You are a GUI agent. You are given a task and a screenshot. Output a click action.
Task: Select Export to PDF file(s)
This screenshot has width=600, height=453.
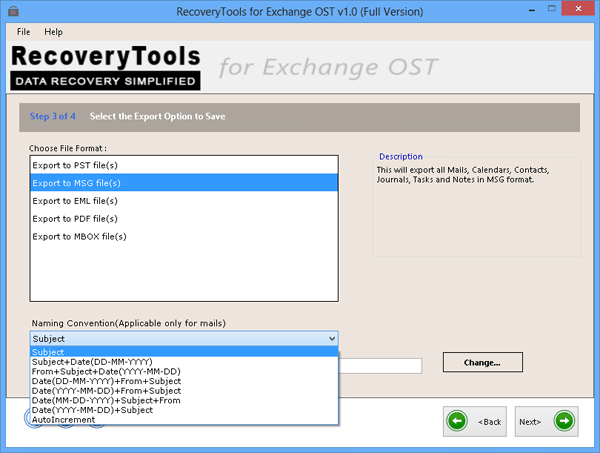point(184,218)
